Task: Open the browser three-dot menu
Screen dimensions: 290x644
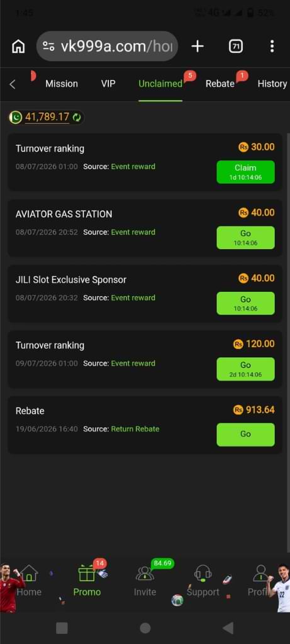Action: [272, 47]
